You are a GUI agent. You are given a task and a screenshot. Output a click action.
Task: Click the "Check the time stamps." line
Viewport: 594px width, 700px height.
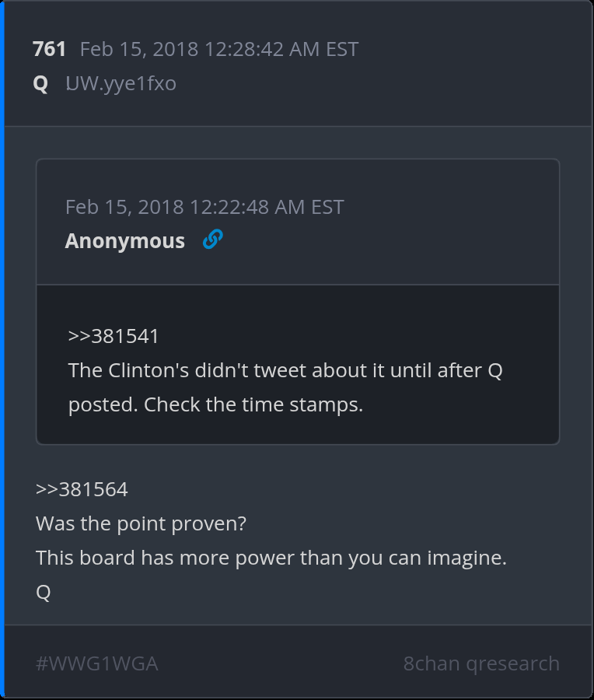tap(215, 404)
